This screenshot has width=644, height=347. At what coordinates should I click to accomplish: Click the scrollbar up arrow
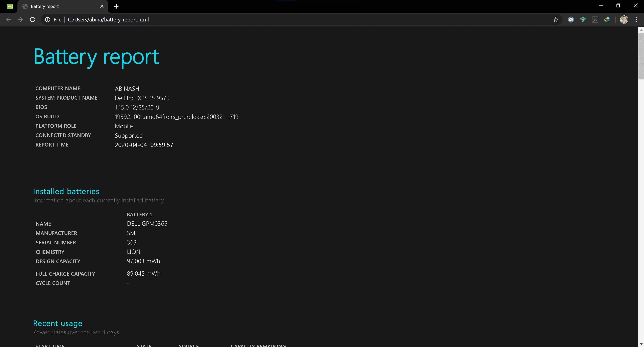641,30
